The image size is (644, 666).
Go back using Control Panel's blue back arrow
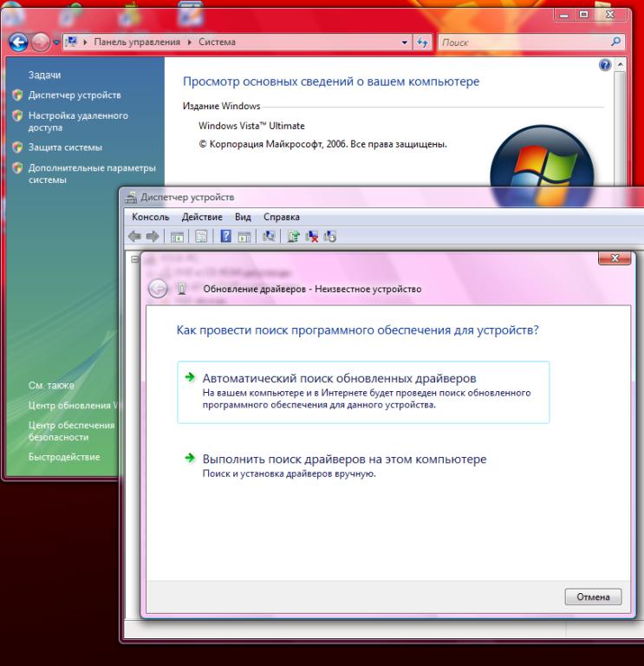pyautogui.click(x=18, y=42)
